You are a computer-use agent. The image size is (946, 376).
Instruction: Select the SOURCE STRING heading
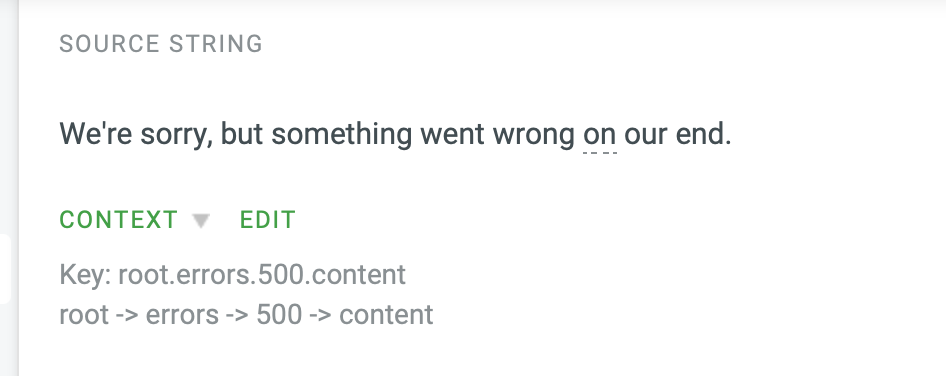coord(161,44)
